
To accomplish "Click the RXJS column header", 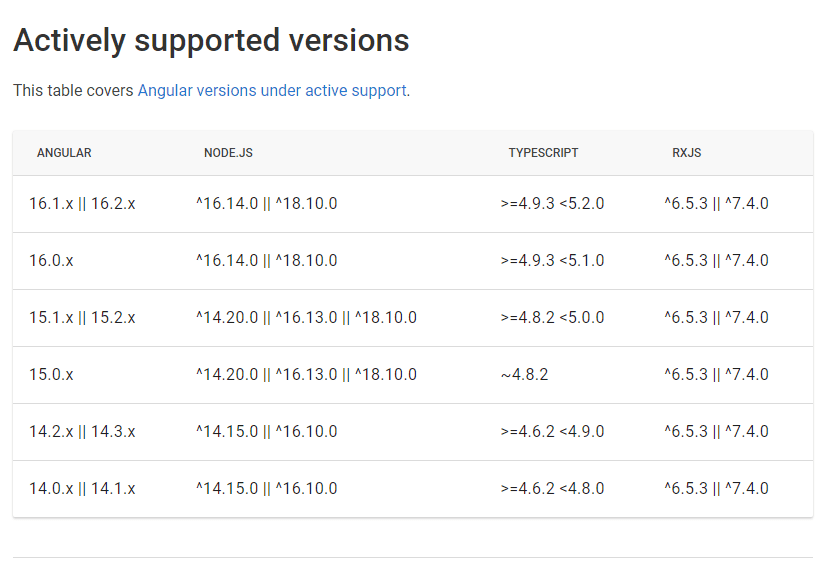I will (686, 153).
